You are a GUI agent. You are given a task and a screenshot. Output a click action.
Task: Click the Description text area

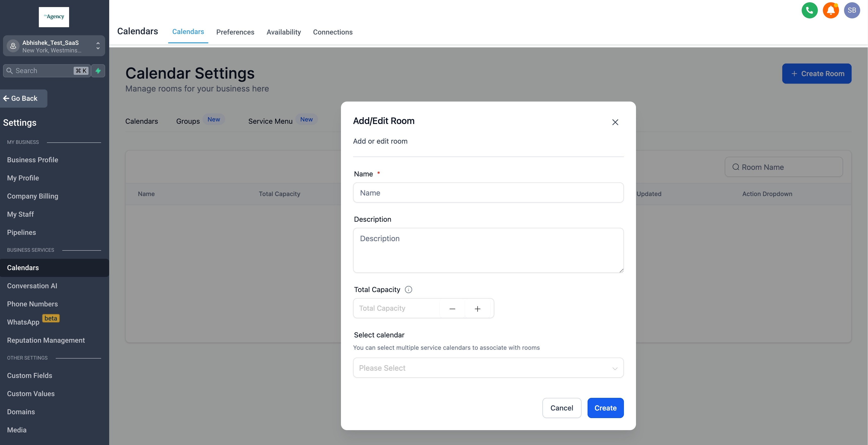point(488,250)
